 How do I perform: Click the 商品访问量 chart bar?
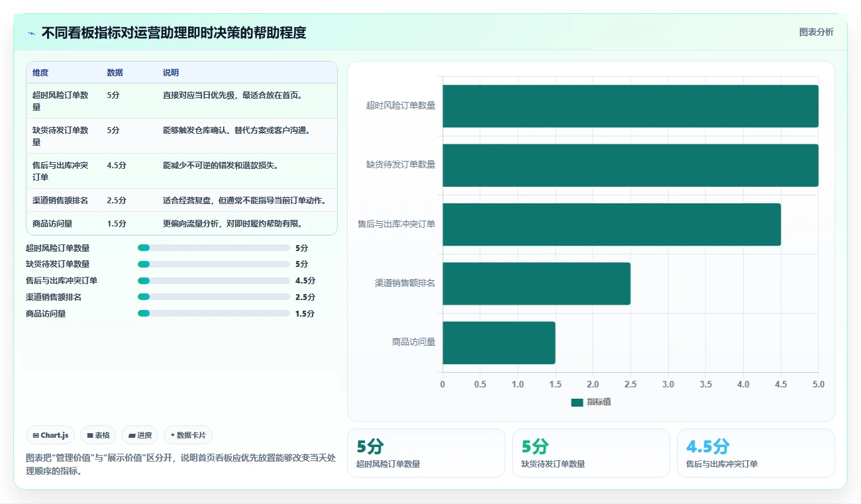(499, 342)
